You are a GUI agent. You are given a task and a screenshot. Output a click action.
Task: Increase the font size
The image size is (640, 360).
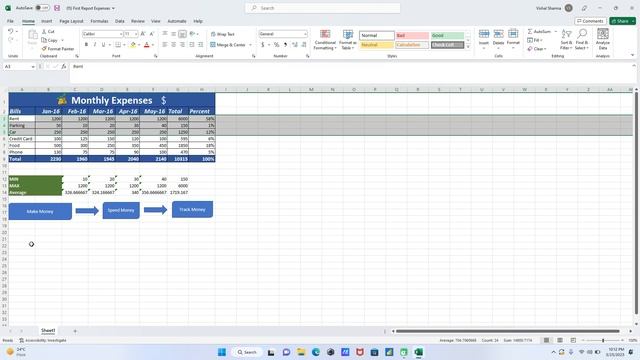tap(143, 34)
